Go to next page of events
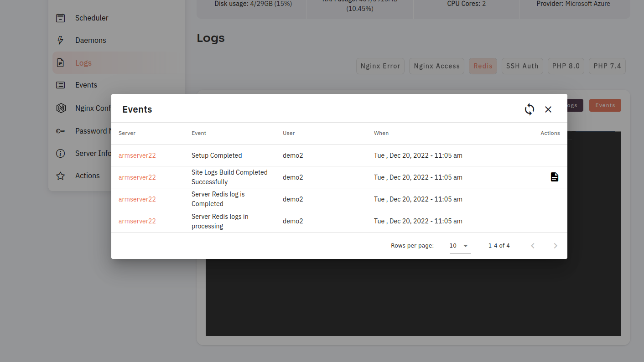644x362 pixels. (x=556, y=246)
